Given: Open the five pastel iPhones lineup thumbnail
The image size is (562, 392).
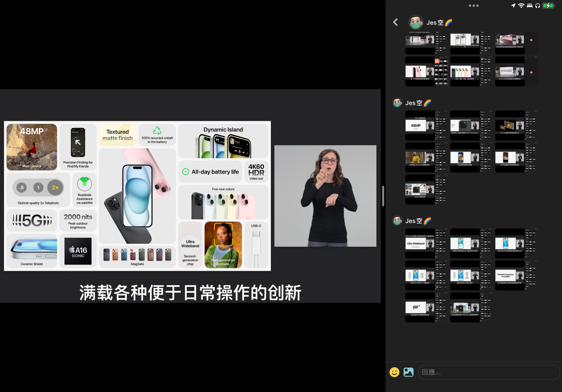Looking at the screenshot, I should tap(471, 72).
